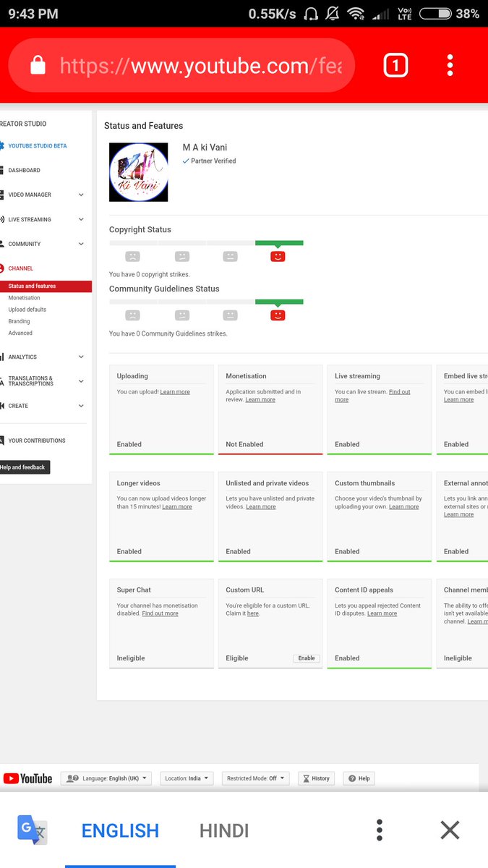488x868 pixels.
Task: Open Advanced channel settings
Action: click(x=20, y=333)
